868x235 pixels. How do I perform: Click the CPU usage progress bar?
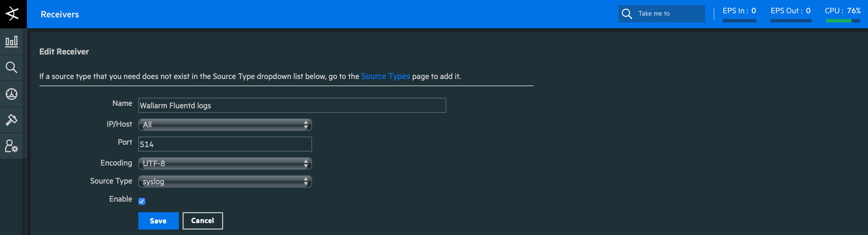(842, 21)
